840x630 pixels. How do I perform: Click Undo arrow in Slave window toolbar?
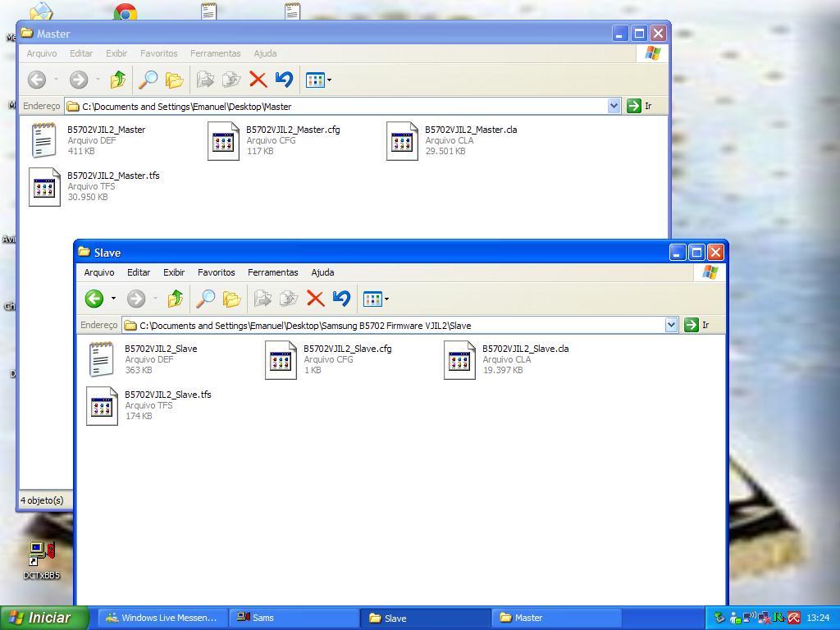point(342,299)
